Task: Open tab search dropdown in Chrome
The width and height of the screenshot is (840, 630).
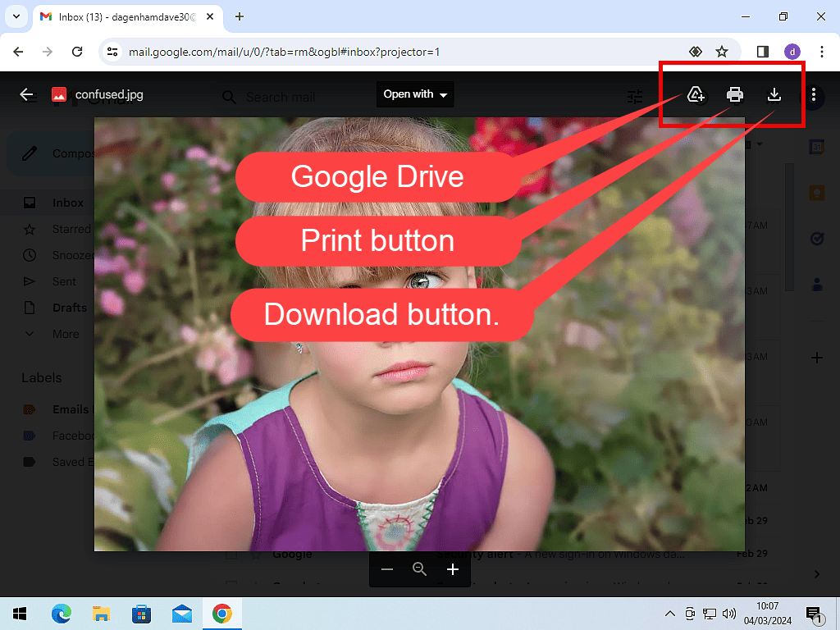Action: click(16, 16)
